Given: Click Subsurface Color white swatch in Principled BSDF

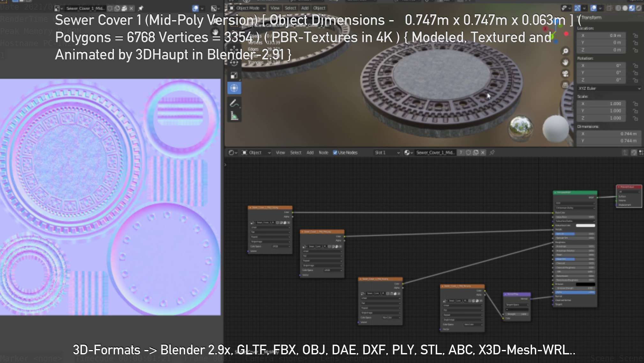Looking at the screenshot, I should [x=585, y=226].
